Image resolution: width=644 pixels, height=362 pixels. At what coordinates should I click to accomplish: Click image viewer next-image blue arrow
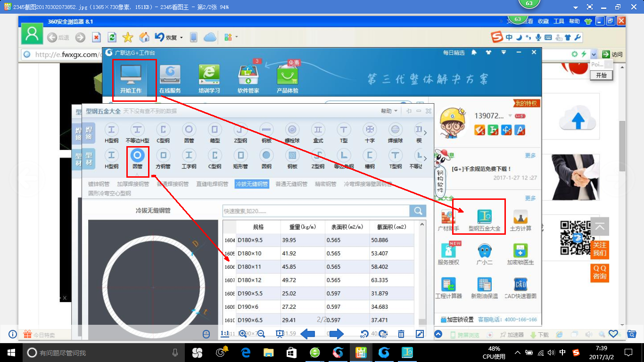tap(337, 334)
